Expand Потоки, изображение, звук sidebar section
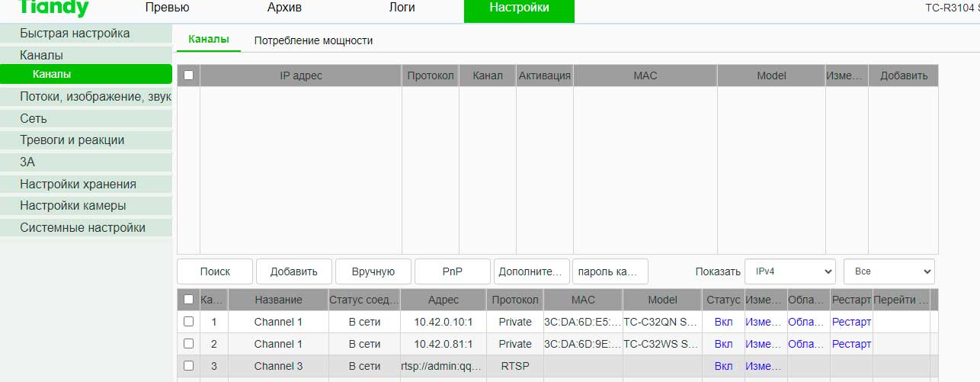 95,97
